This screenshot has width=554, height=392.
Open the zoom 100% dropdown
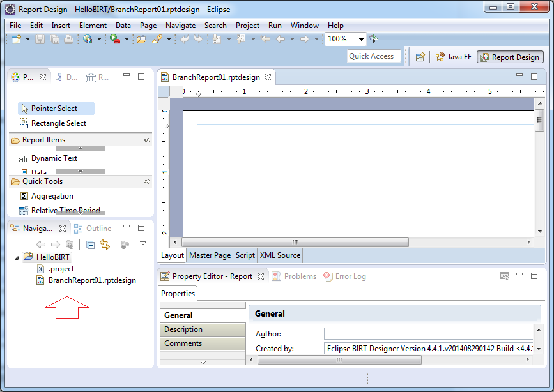361,39
